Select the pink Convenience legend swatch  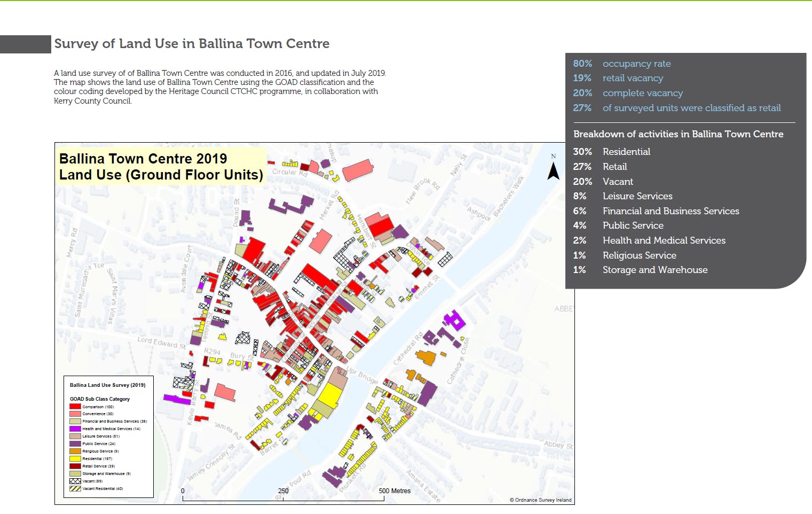[75, 414]
